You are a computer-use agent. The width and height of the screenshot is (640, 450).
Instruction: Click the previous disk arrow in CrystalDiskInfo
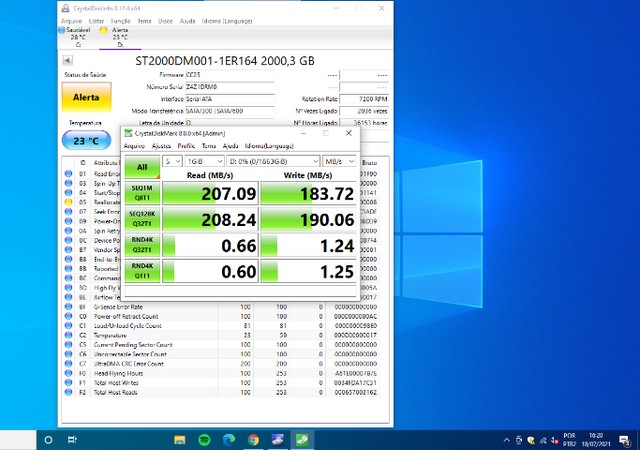(x=68, y=60)
